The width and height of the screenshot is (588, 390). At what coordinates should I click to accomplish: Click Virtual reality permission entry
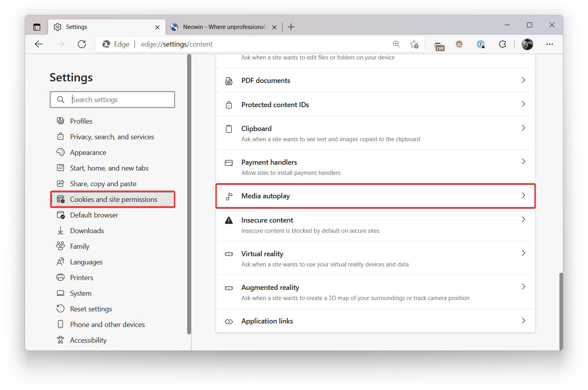pos(375,258)
